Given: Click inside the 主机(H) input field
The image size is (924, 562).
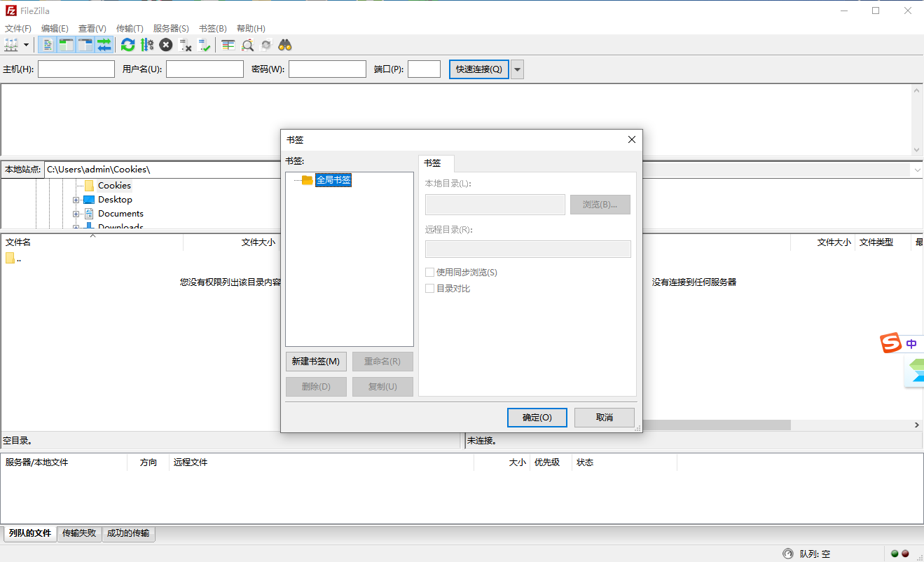Looking at the screenshot, I should [77, 69].
